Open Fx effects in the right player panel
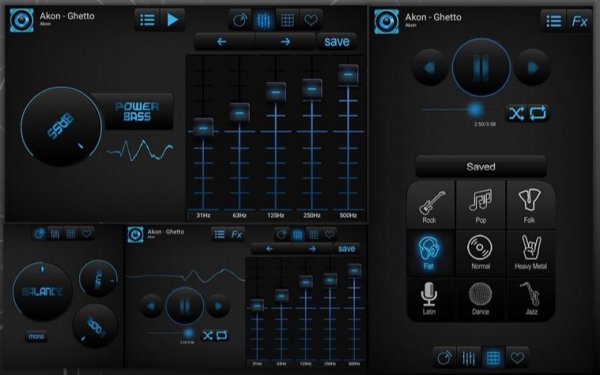Screen dimensions: 600x375 click(579, 21)
